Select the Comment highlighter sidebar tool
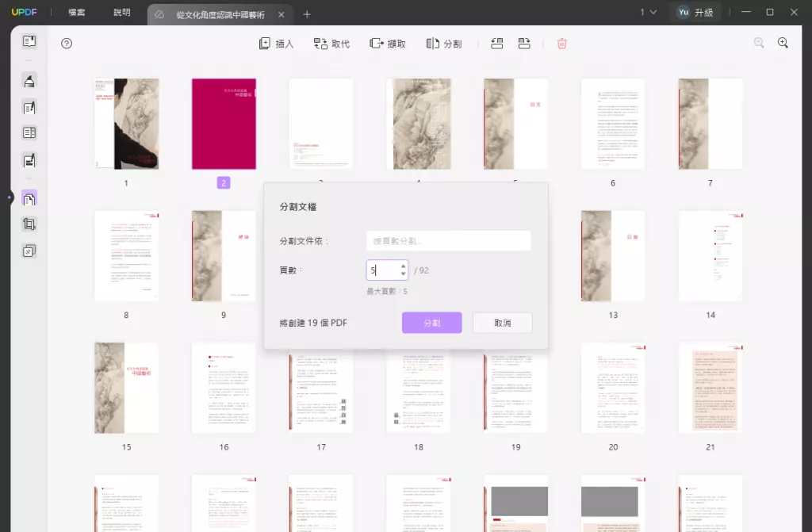The width and height of the screenshot is (812, 532). point(29,81)
